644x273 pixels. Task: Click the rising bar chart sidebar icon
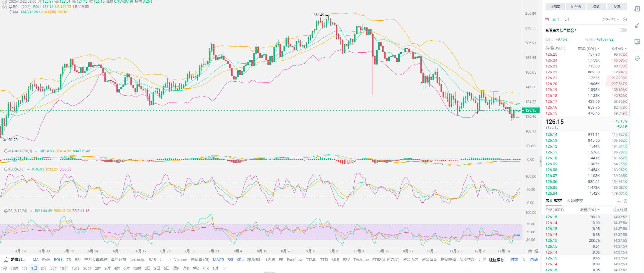[637, 25]
